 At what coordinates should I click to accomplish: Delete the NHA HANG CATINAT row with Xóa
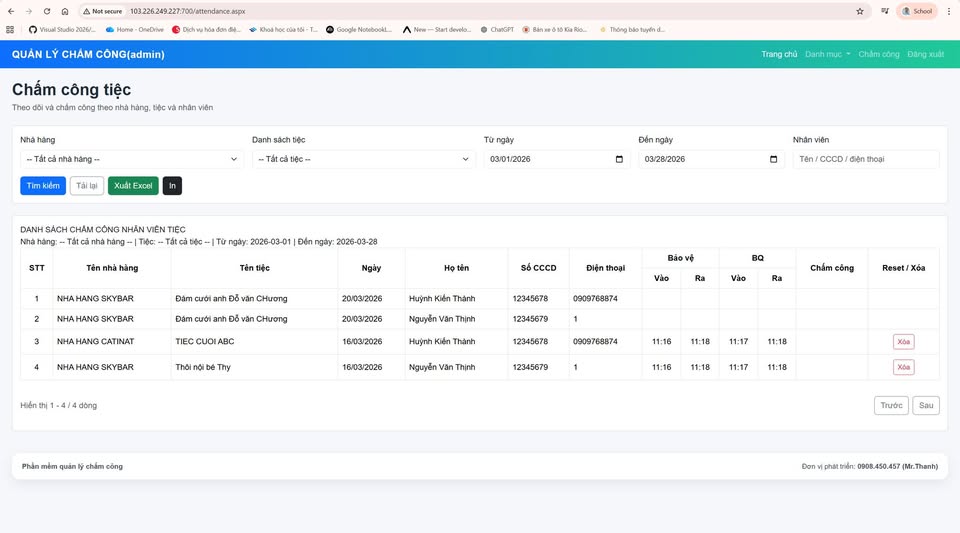point(903,342)
